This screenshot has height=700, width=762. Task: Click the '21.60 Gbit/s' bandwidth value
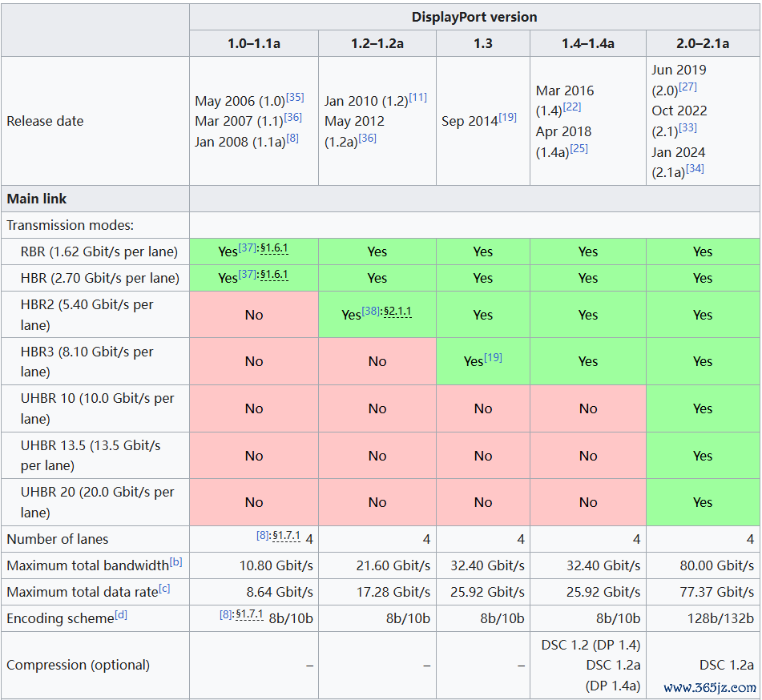[393, 566]
